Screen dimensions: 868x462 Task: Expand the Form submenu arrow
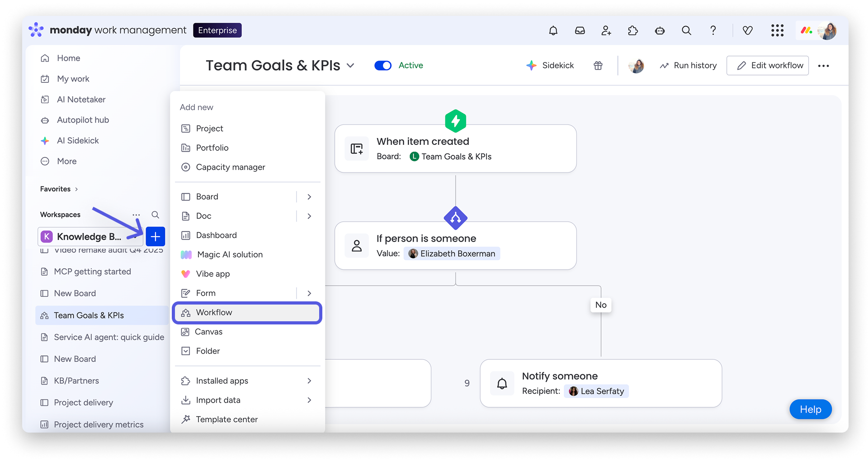point(309,293)
